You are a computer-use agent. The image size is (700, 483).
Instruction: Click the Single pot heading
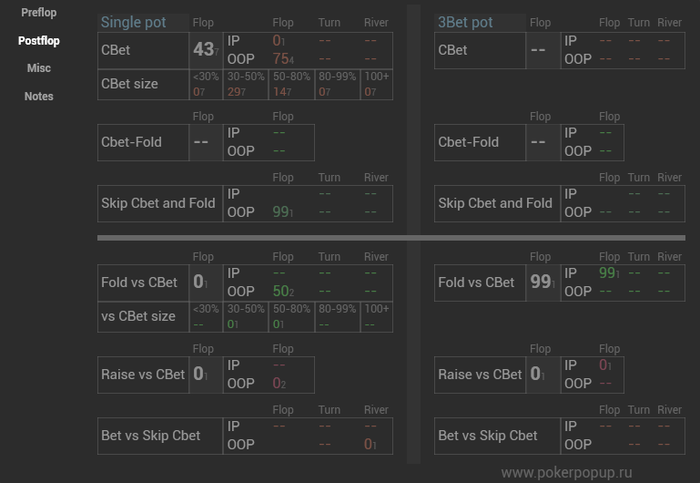135,22
